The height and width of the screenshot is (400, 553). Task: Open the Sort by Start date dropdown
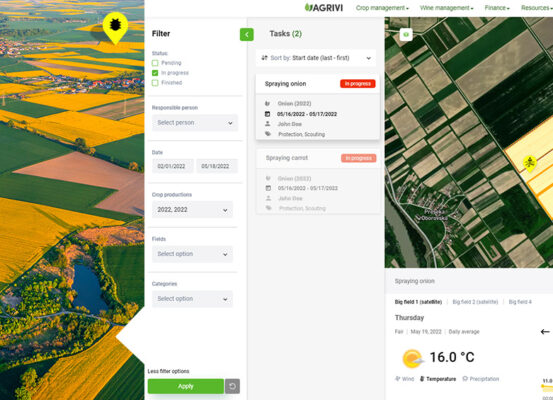[316, 58]
